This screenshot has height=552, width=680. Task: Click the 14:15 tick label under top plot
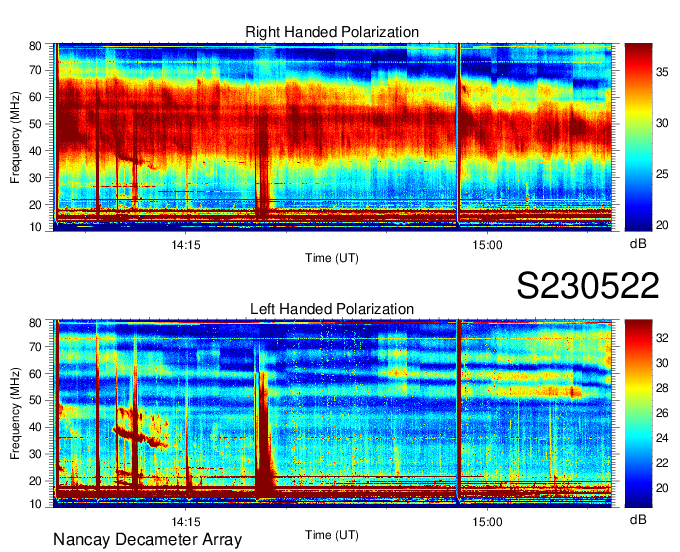(x=186, y=245)
